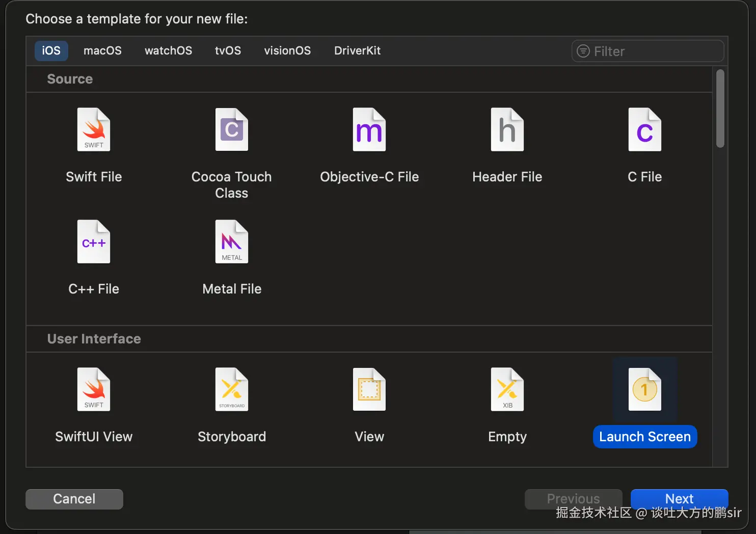The image size is (756, 534).
Task: Click the template list vertical scrollbar
Action: pos(720,108)
